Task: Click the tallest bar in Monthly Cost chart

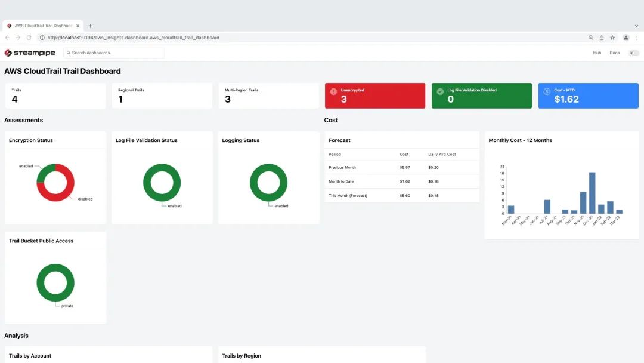Action: click(x=592, y=192)
